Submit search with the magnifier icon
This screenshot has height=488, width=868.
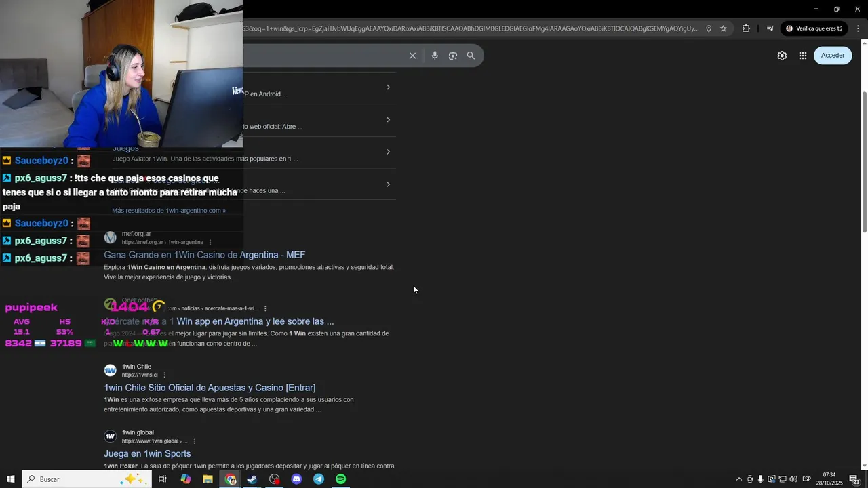[x=471, y=56]
